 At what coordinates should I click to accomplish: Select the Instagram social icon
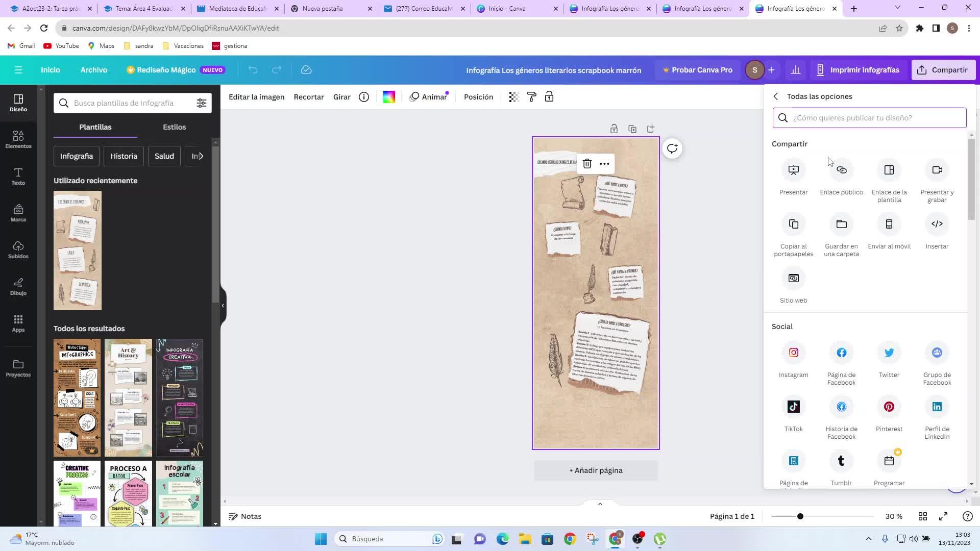point(793,353)
